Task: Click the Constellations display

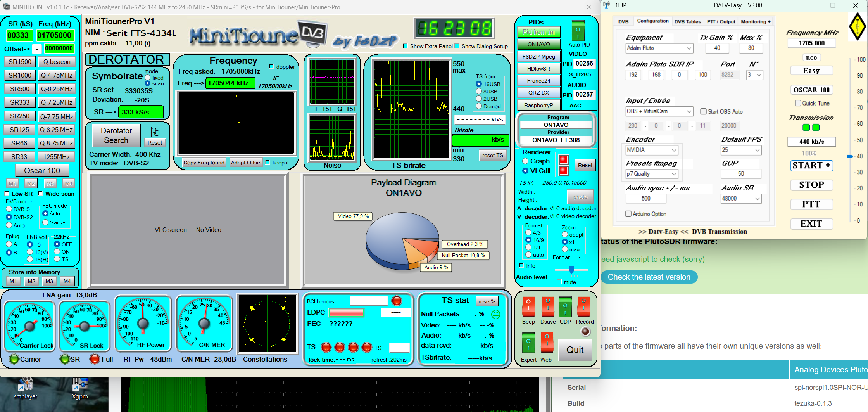Action: click(x=267, y=323)
